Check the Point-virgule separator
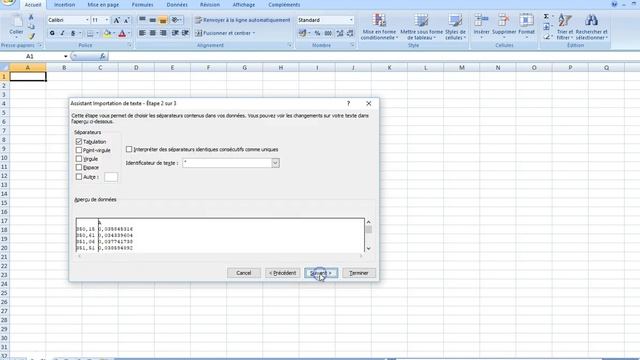The height and width of the screenshot is (360, 640). pyautogui.click(x=79, y=150)
